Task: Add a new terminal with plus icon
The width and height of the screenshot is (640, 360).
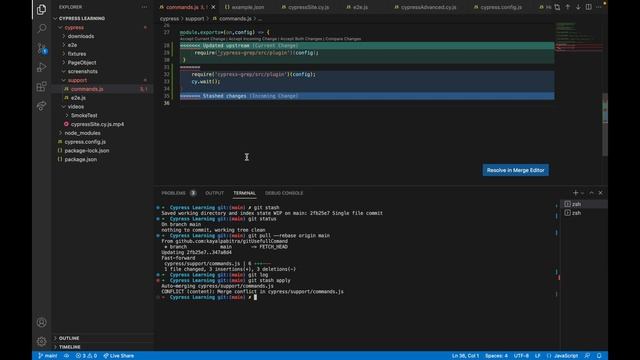Action: click(576, 193)
